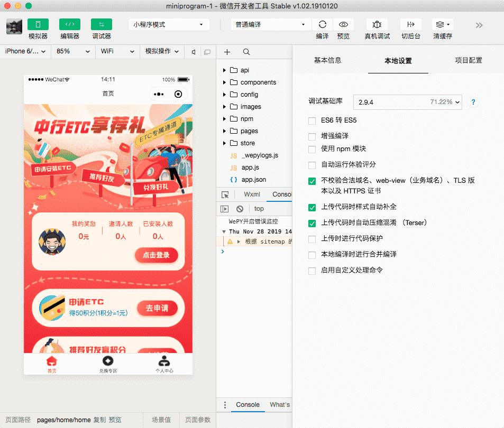
Task: Open the console drawer kebab menu
Action: click(x=225, y=405)
